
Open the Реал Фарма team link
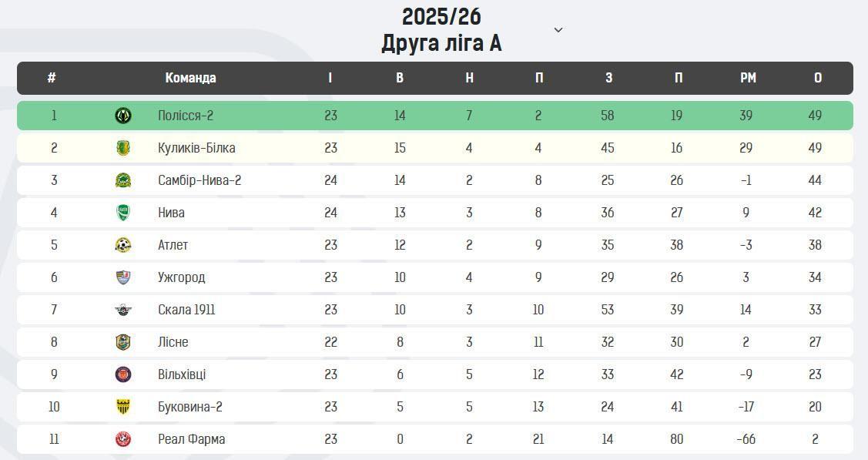[191, 439]
